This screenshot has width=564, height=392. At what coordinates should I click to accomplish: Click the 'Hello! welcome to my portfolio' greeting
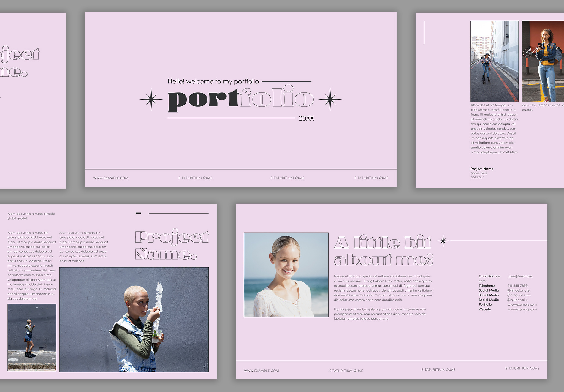coord(213,81)
